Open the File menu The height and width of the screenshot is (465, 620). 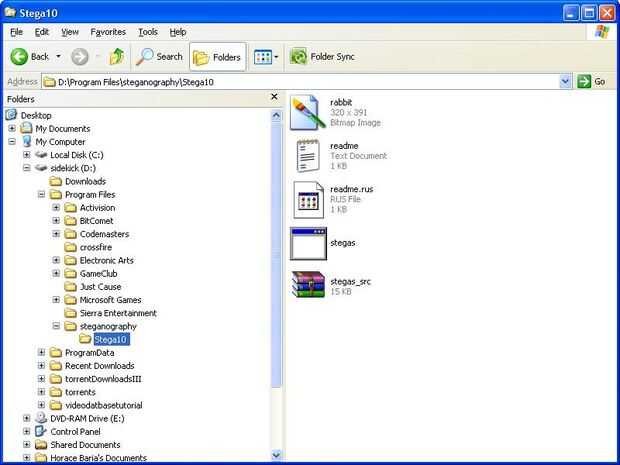16,32
